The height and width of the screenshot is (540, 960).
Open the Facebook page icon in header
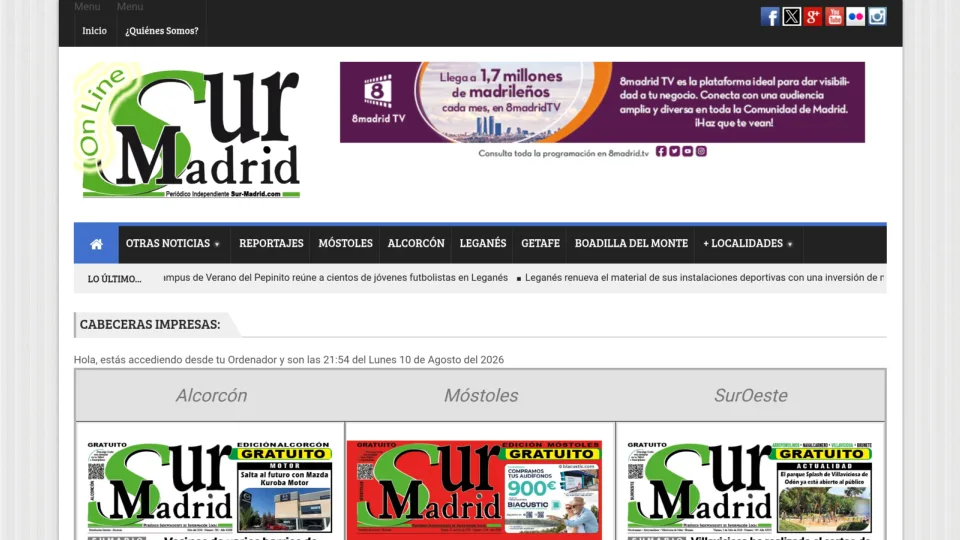click(x=770, y=17)
